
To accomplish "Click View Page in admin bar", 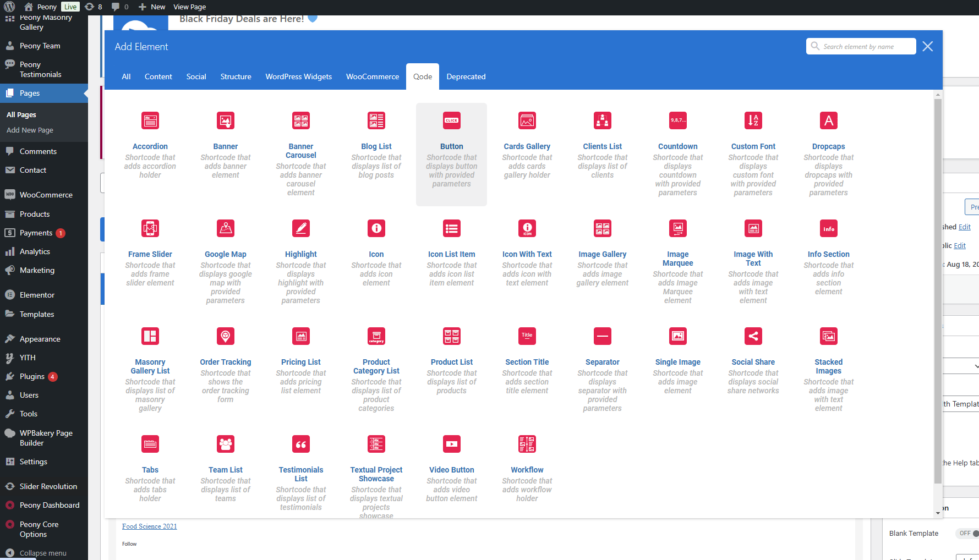I will [190, 7].
